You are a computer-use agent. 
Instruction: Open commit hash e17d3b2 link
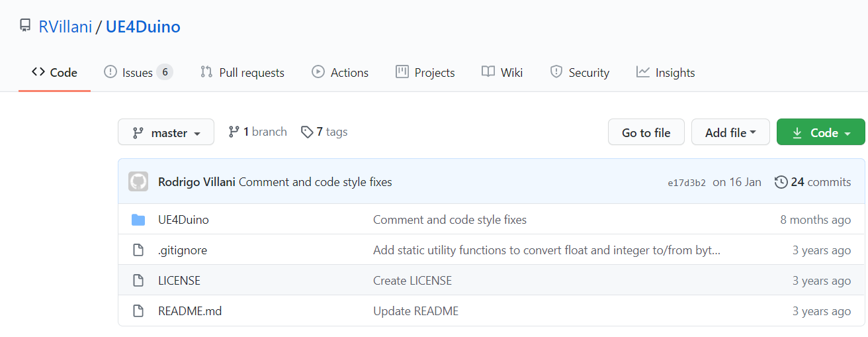(x=687, y=183)
